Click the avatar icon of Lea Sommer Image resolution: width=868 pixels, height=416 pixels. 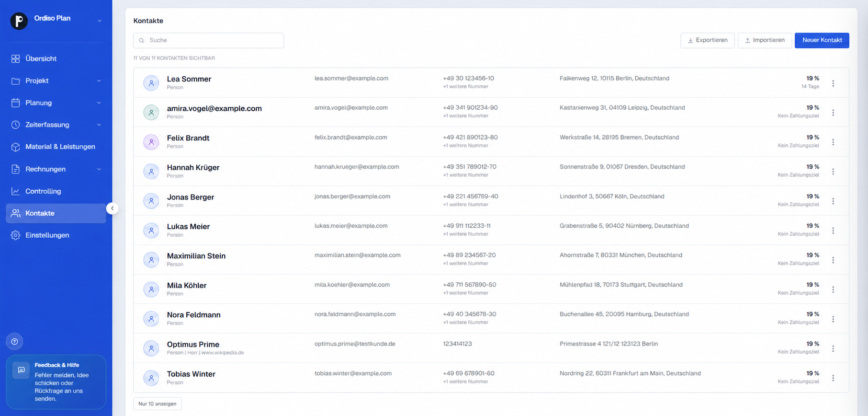coord(151,83)
